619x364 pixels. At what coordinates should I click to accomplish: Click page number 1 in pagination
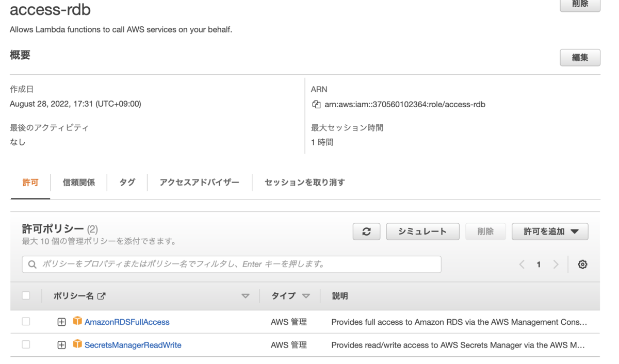coord(539,264)
